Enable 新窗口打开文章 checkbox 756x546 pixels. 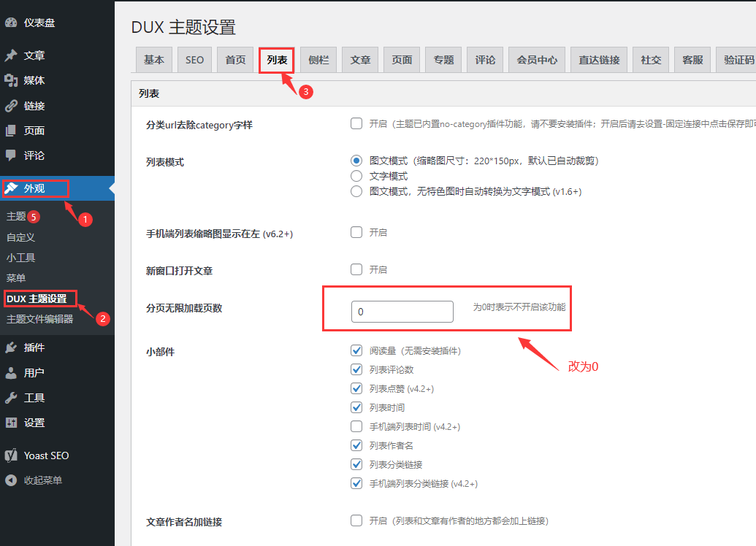pos(356,269)
